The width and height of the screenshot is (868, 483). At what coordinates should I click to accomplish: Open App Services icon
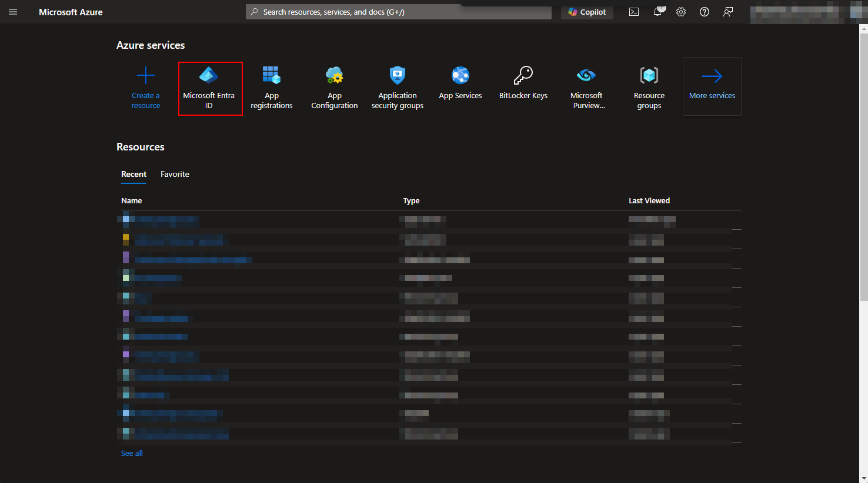point(460,76)
